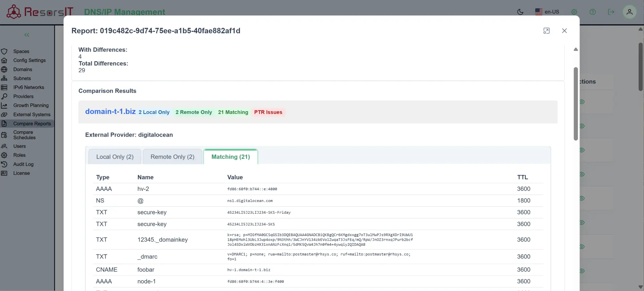Open user profile avatar
Image resolution: width=644 pixels, height=291 pixels.
[x=630, y=12]
